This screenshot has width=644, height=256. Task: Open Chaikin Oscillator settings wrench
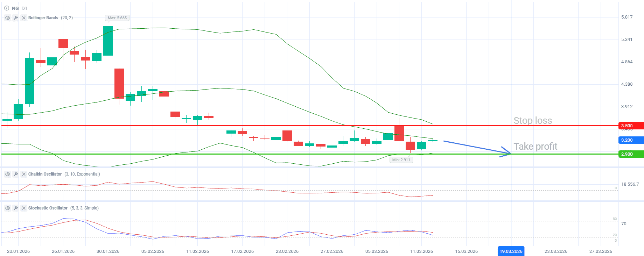(16, 174)
